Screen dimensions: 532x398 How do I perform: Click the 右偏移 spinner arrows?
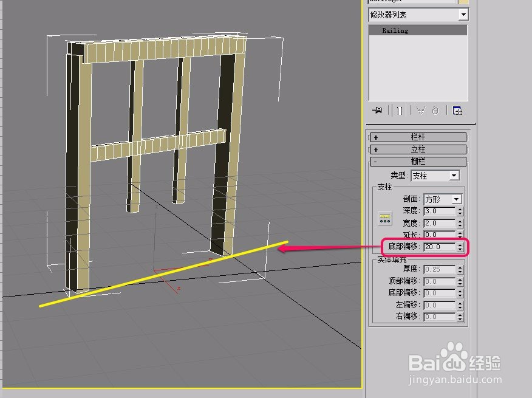click(x=460, y=317)
